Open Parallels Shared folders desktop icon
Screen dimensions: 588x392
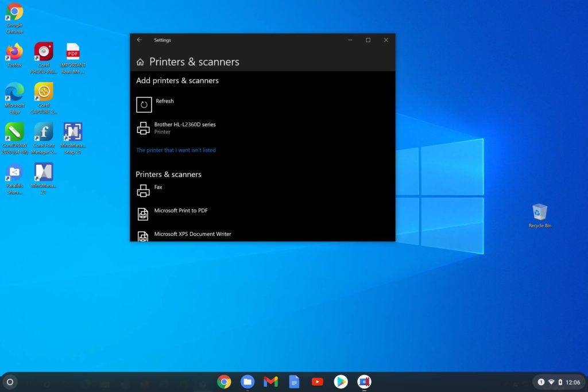14,178
